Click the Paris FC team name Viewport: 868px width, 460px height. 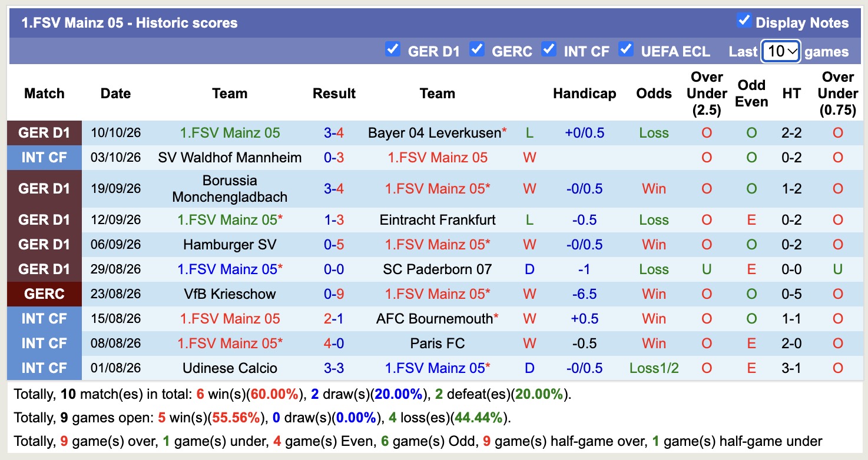tap(438, 344)
